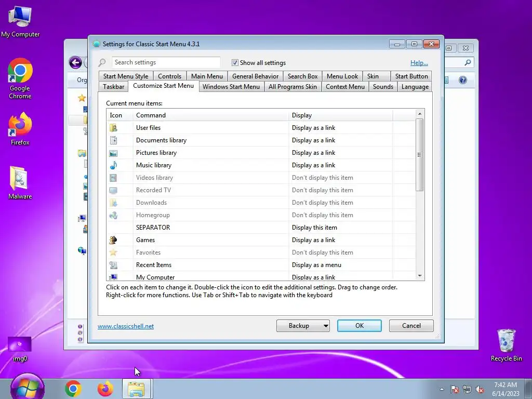The width and height of the screenshot is (532, 399).
Task: Open Firefox desktop shortcut
Action: [x=20, y=129]
